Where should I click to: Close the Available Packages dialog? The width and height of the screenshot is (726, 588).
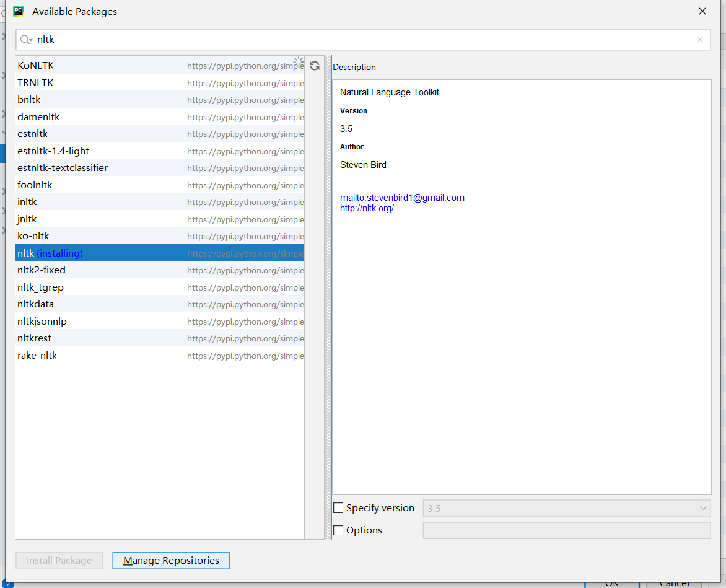point(702,11)
